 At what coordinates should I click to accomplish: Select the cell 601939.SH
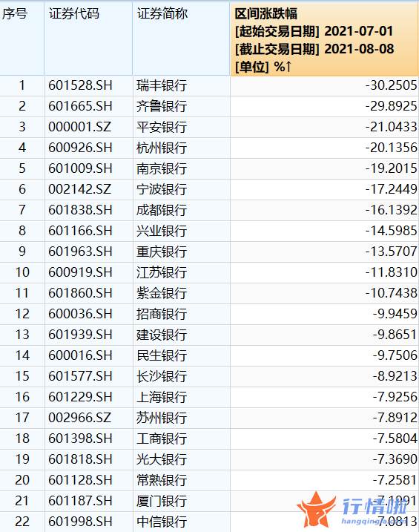click(x=88, y=335)
